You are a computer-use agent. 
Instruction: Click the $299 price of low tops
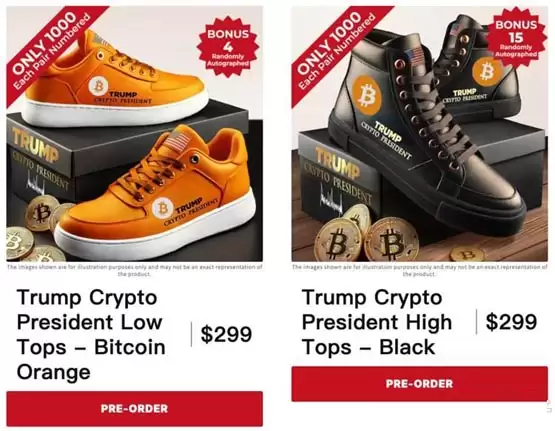(226, 334)
